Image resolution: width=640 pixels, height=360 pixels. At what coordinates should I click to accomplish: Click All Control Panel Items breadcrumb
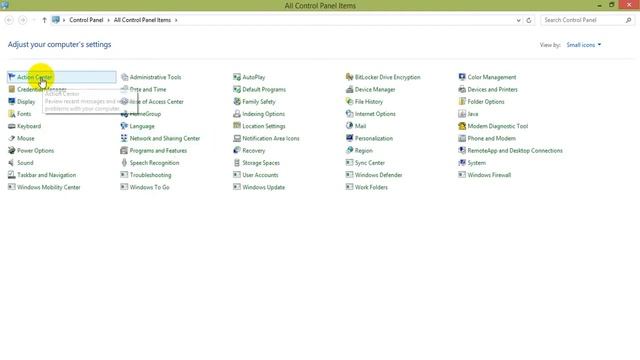click(142, 20)
